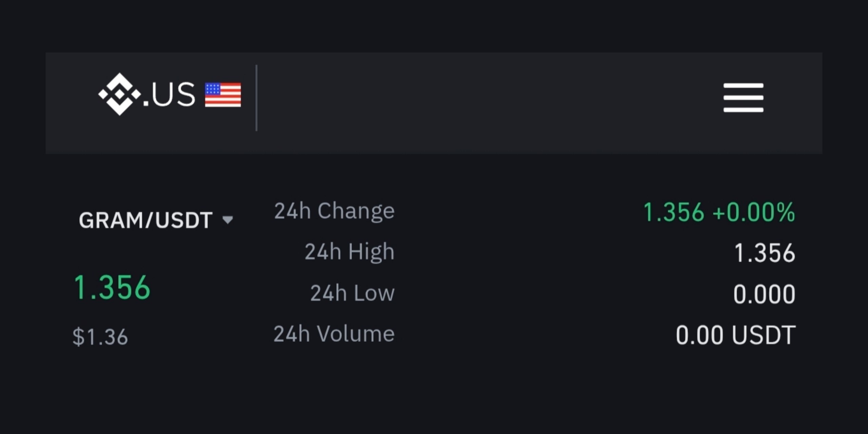868x434 pixels.
Task: Click the 24h Volume label
Action: click(x=334, y=334)
